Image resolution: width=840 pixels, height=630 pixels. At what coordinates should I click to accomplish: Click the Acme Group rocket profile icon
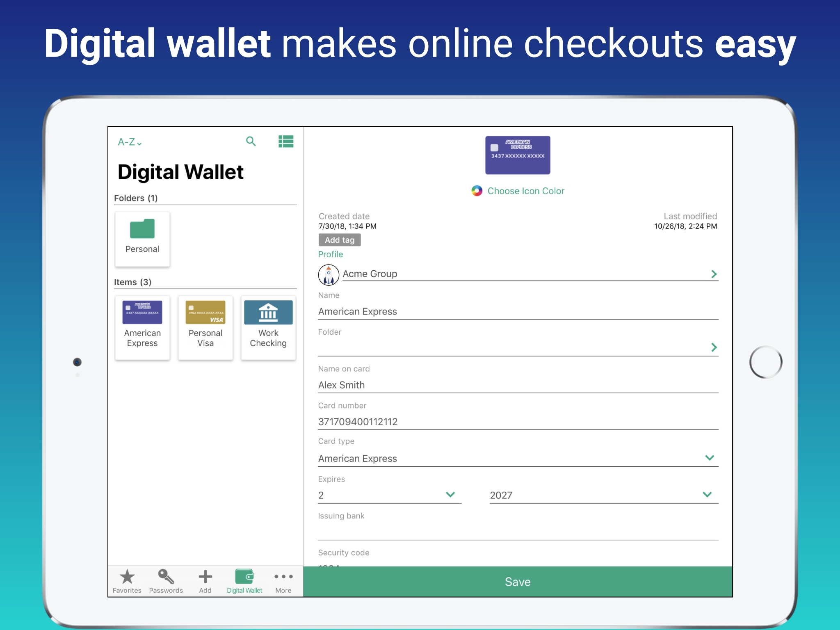(328, 274)
